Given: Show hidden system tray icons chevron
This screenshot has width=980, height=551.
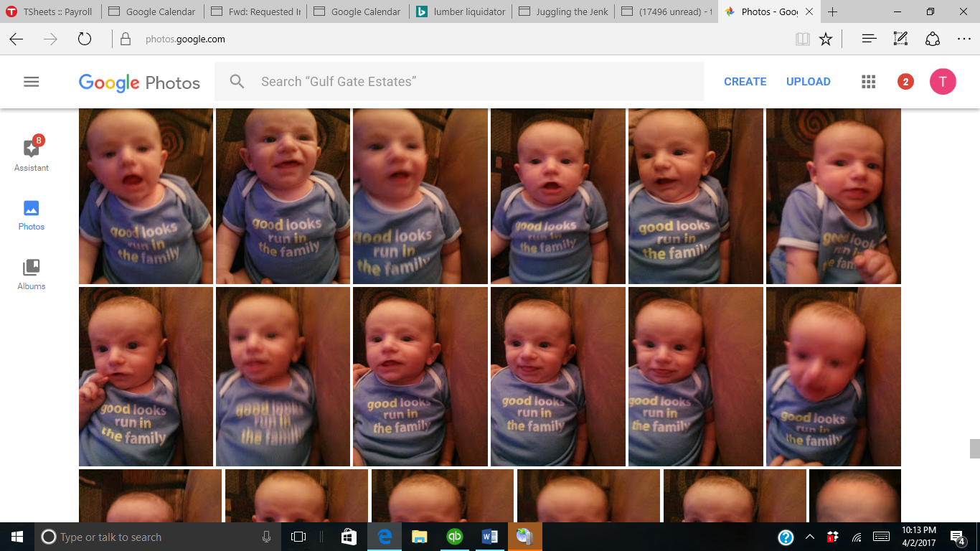Looking at the screenshot, I should pyautogui.click(x=810, y=537).
